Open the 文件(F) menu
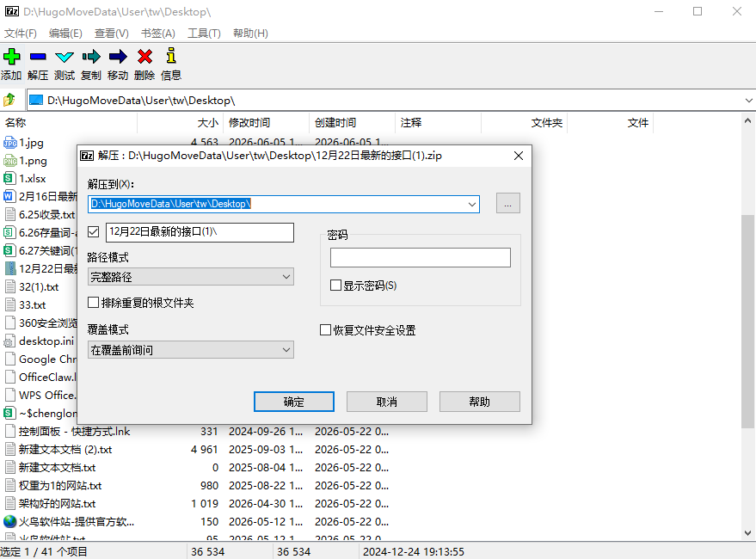The image size is (756, 559). pyautogui.click(x=21, y=34)
